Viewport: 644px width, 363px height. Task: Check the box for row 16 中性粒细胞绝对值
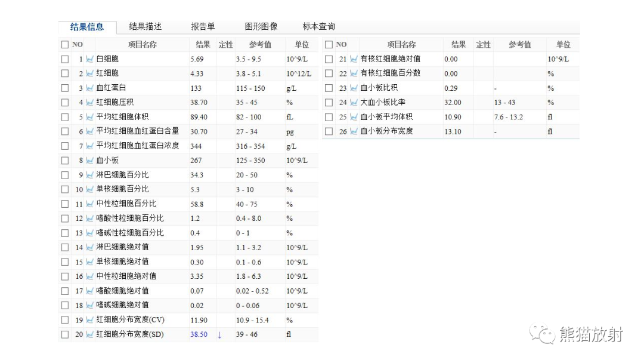click(65, 276)
